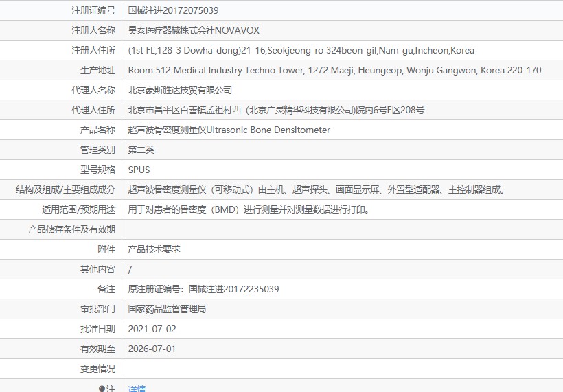Click the structure and composition description text

317,189
